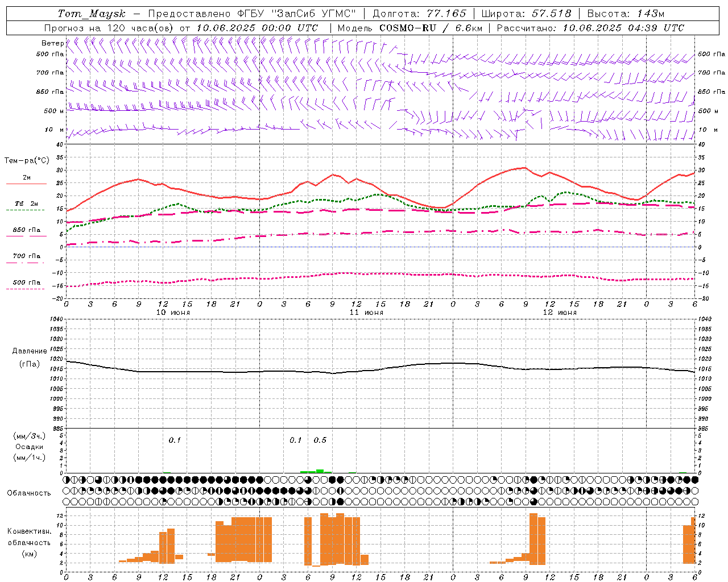The width and height of the screenshot is (728, 582).
Task: Click left-side '10 м' wind level label
Action: pyautogui.click(x=55, y=130)
